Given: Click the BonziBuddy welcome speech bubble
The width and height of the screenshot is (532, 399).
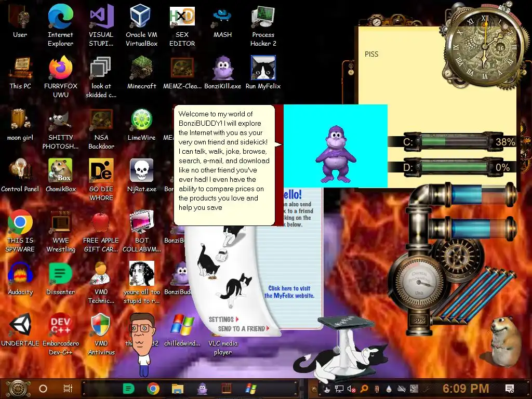Looking at the screenshot, I should point(224,165).
